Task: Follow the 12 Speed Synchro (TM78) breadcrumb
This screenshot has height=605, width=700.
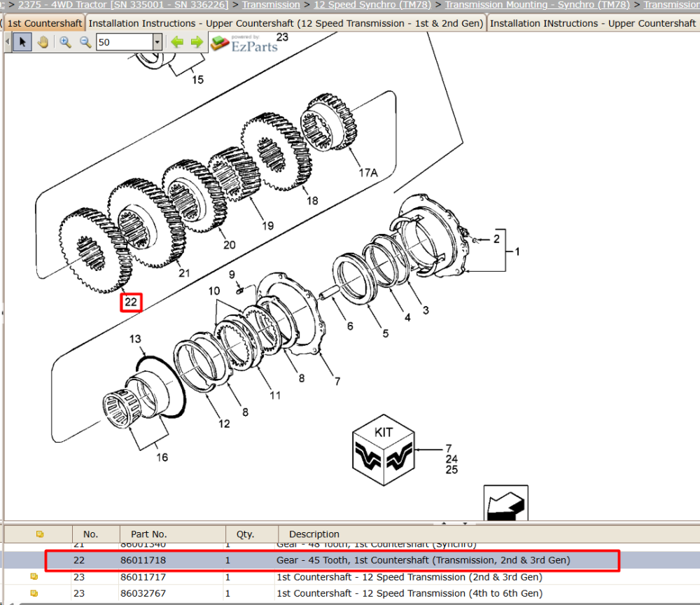Action: (373, 4)
